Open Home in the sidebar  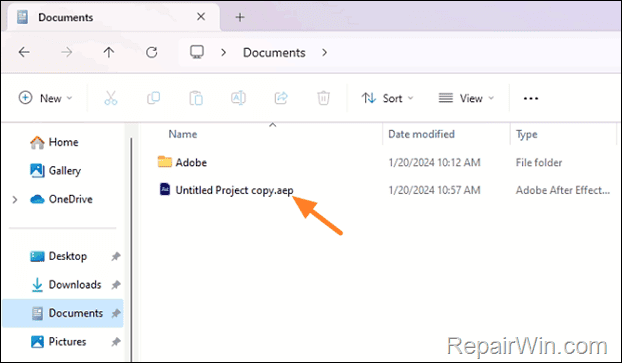pos(54,142)
